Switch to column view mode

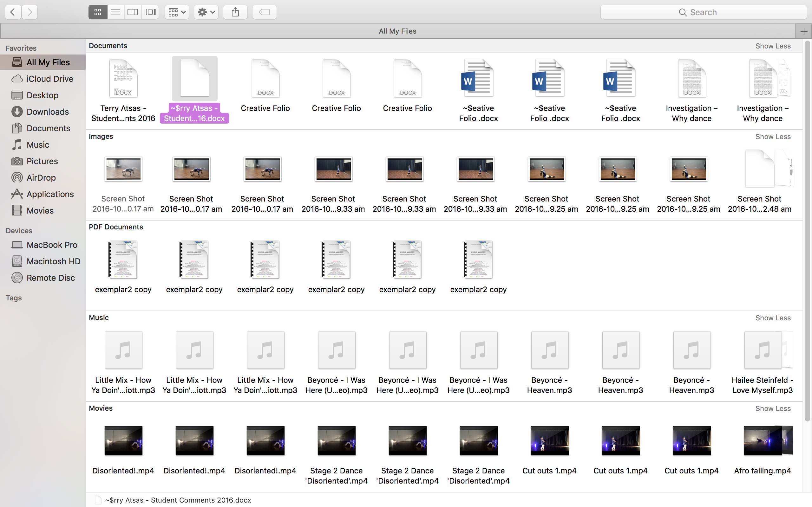[x=133, y=12]
